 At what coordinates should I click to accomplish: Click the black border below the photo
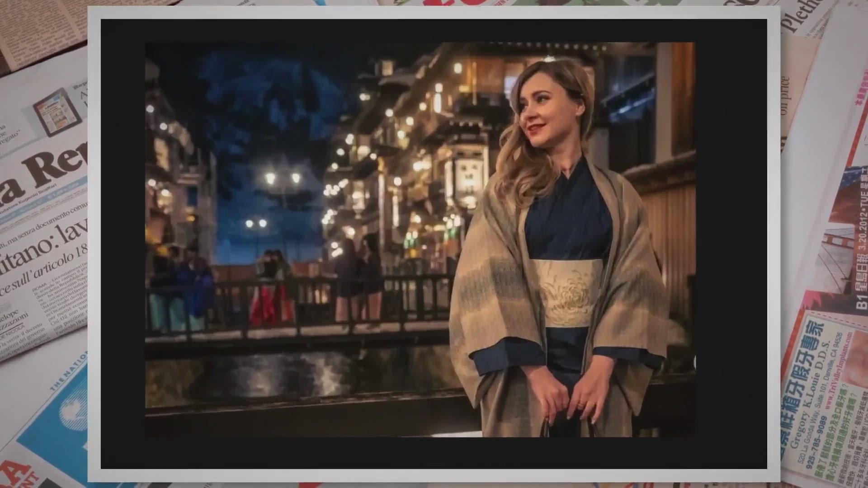click(x=433, y=453)
